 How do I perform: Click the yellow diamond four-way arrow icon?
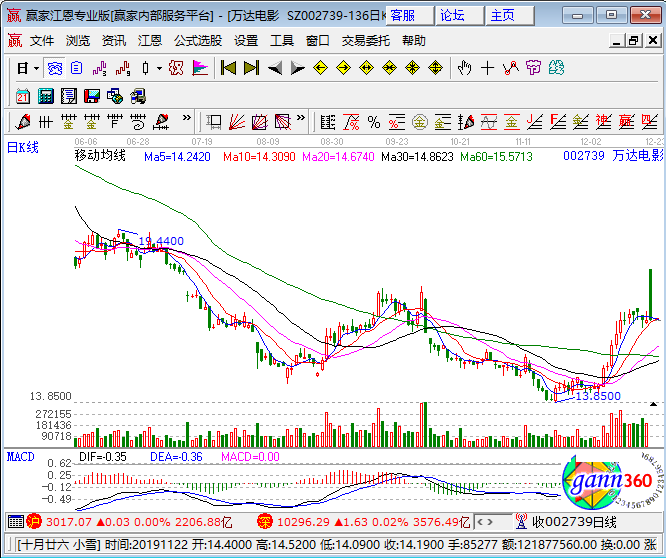coord(435,68)
